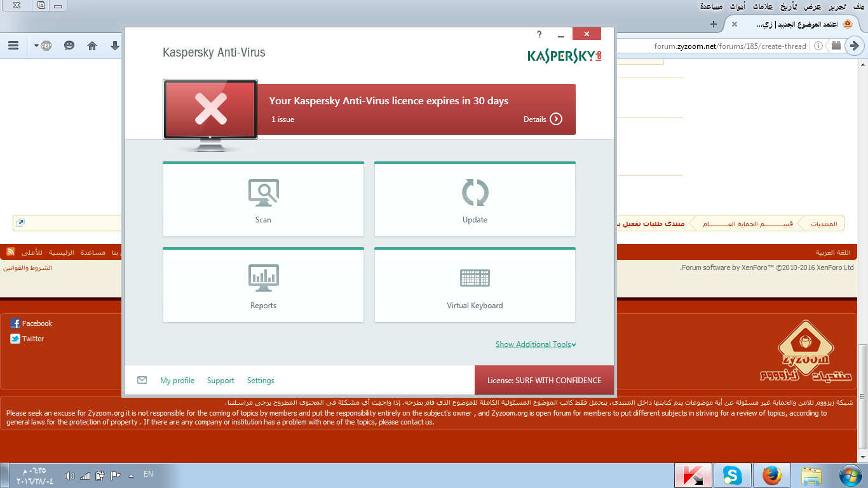868x488 pixels.
Task: Click the RSS feed icon on the forum
Action: (x=11, y=252)
